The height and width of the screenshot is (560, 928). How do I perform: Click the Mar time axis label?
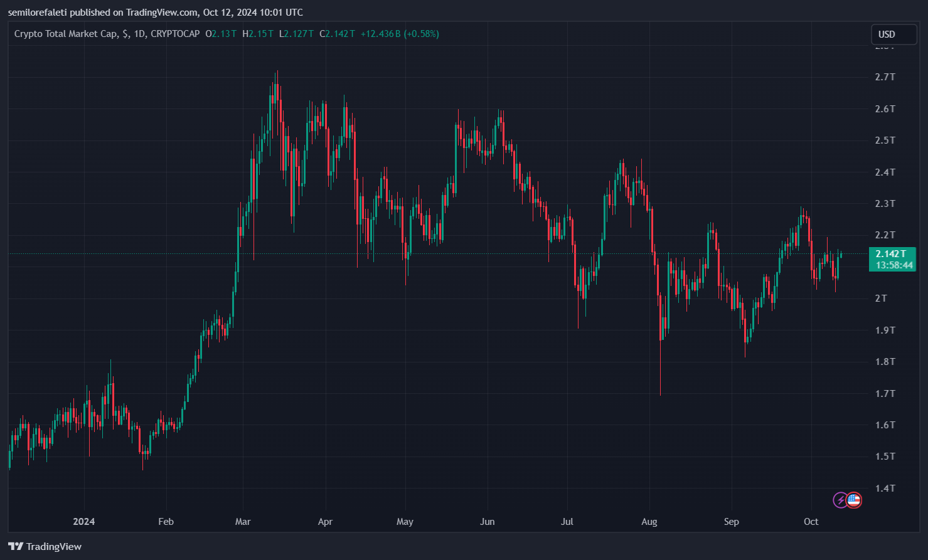pos(243,521)
